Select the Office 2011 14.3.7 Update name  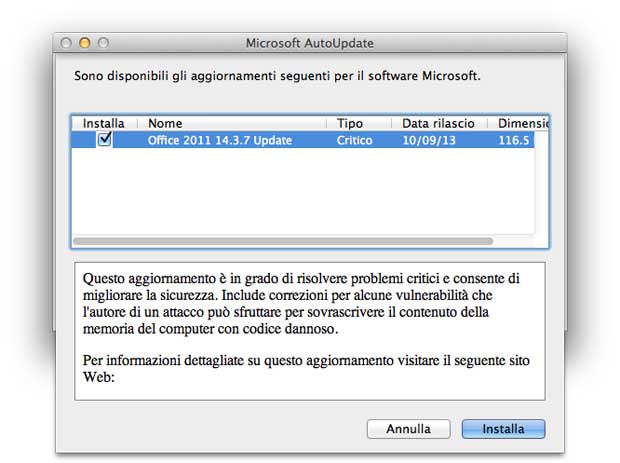pos(220,140)
